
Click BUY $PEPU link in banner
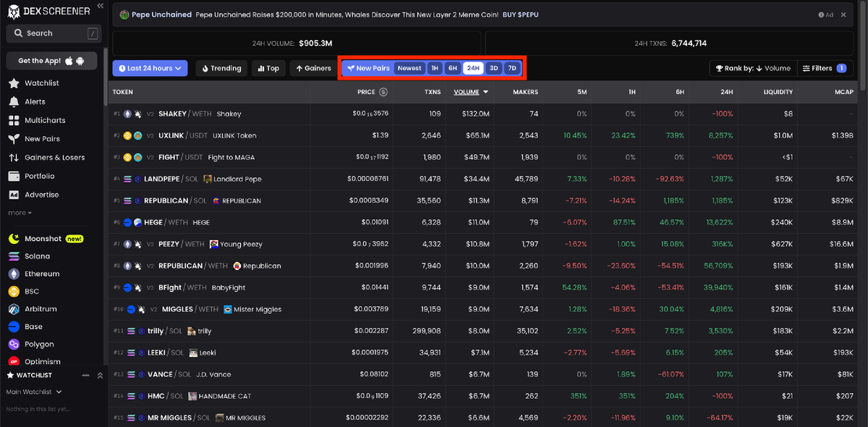(520, 14)
